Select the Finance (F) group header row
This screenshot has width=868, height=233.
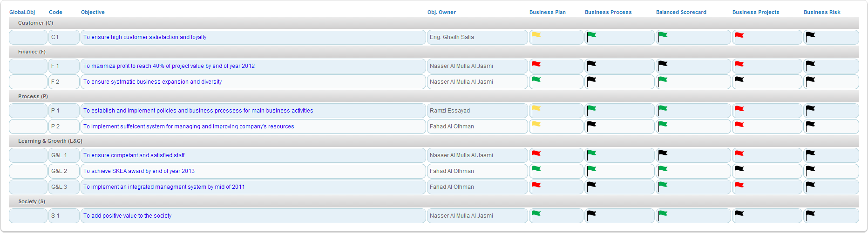[32, 52]
